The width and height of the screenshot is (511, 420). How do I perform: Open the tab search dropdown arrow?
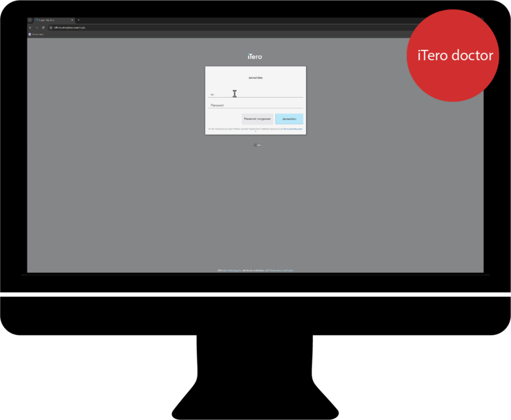pyautogui.click(x=29, y=20)
